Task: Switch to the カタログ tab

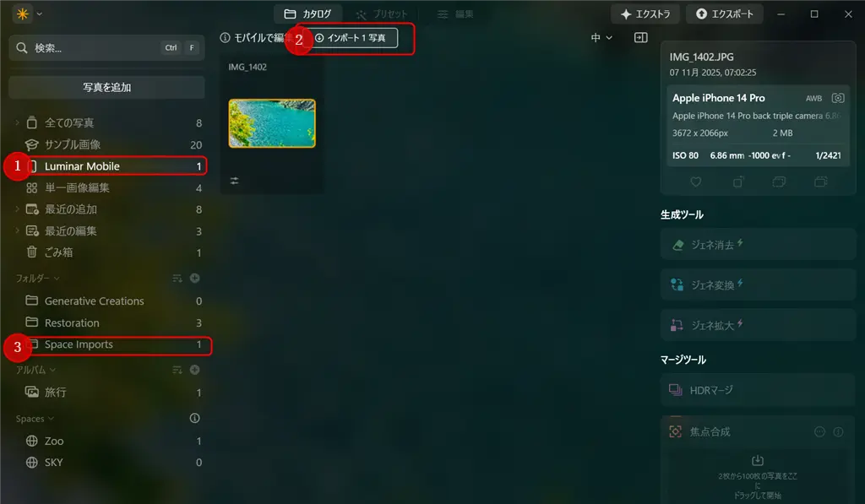Action: [307, 14]
